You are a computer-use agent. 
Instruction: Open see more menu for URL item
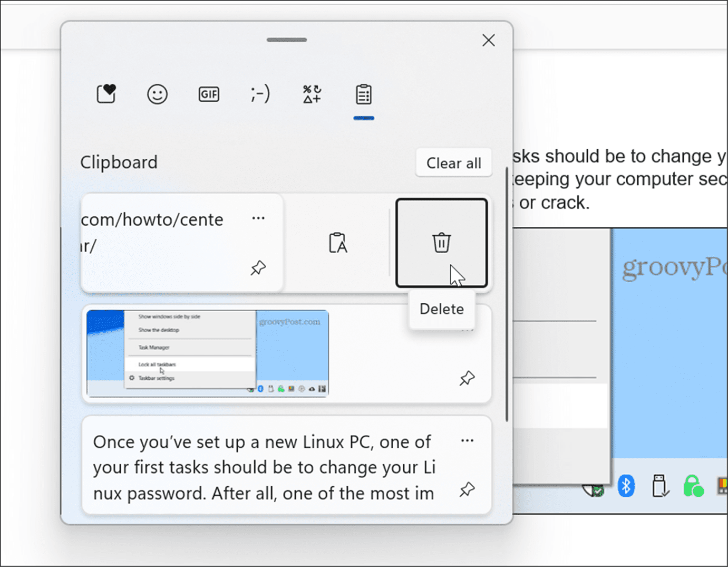(258, 218)
